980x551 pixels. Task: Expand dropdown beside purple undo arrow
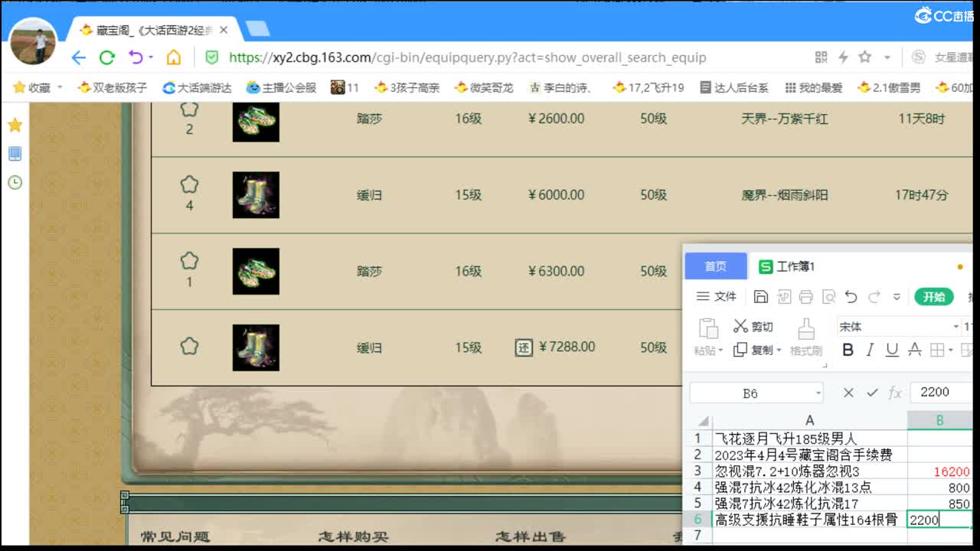pyautogui.click(x=151, y=57)
